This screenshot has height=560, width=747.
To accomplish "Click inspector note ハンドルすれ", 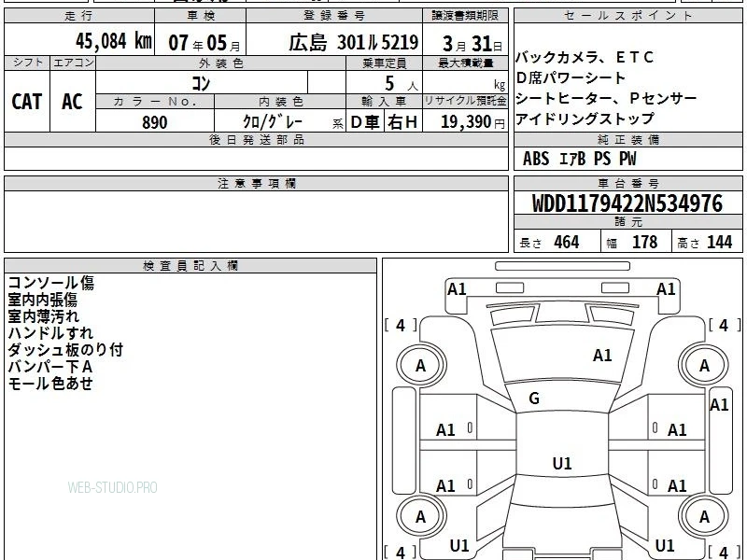I will pyautogui.click(x=50, y=333).
